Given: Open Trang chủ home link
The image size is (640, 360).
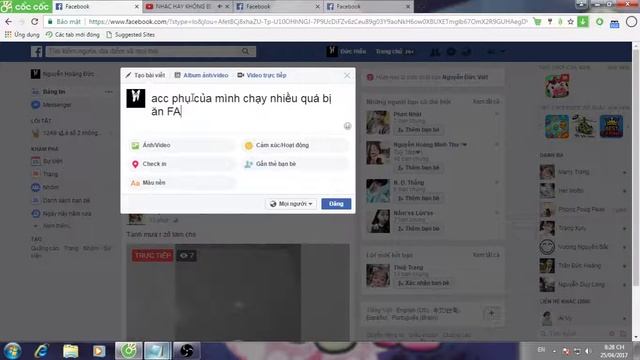Looking at the screenshot, I should (x=389, y=51).
